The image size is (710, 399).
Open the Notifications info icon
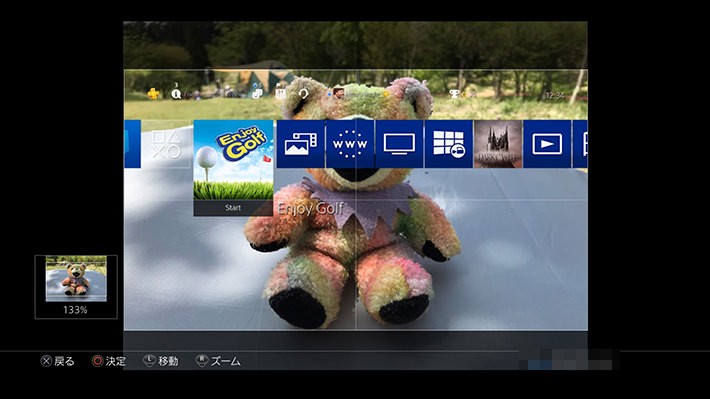pyautogui.click(x=176, y=94)
